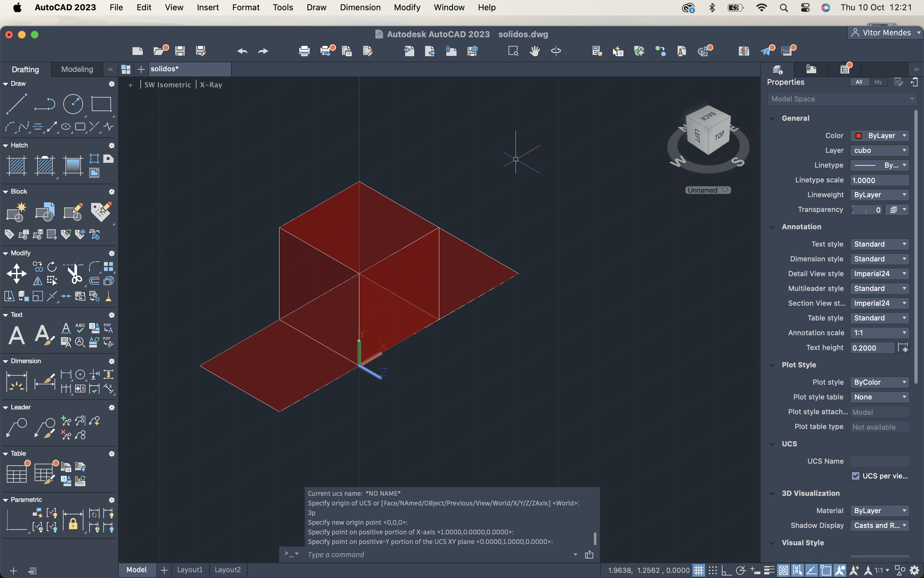Collapse the Draw panel
Screen dimensions: 924x578
pyautogui.click(x=5, y=84)
